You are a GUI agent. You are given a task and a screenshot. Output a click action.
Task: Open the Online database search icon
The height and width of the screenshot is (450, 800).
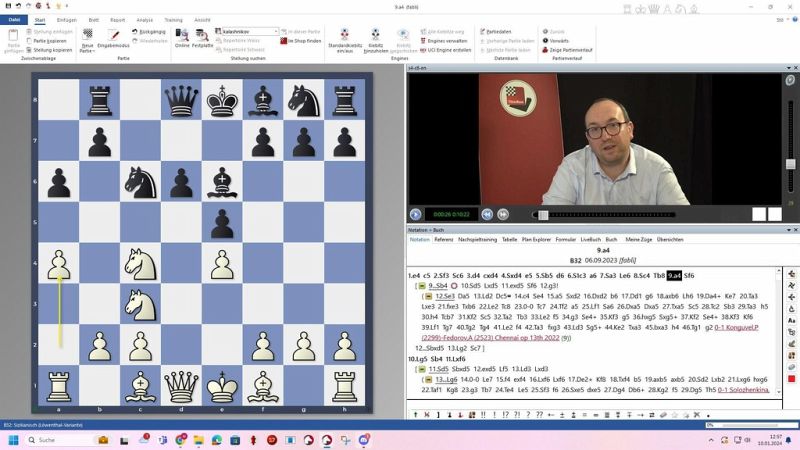[x=182, y=36]
